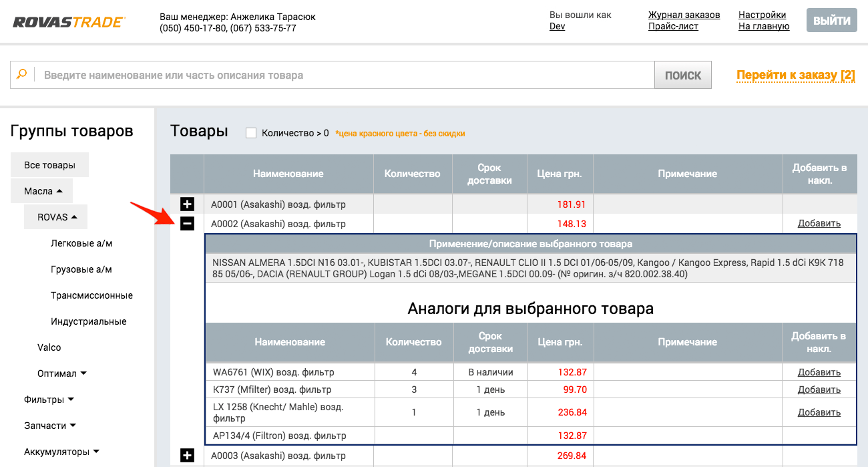Open Грузовые а/м category
Image resolution: width=868 pixels, height=467 pixels.
[81, 269]
